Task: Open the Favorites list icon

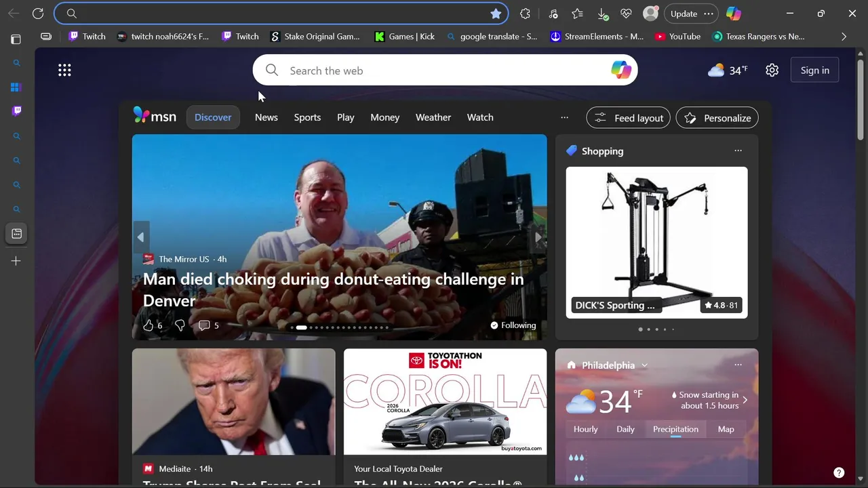Action: pyautogui.click(x=577, y=14)
